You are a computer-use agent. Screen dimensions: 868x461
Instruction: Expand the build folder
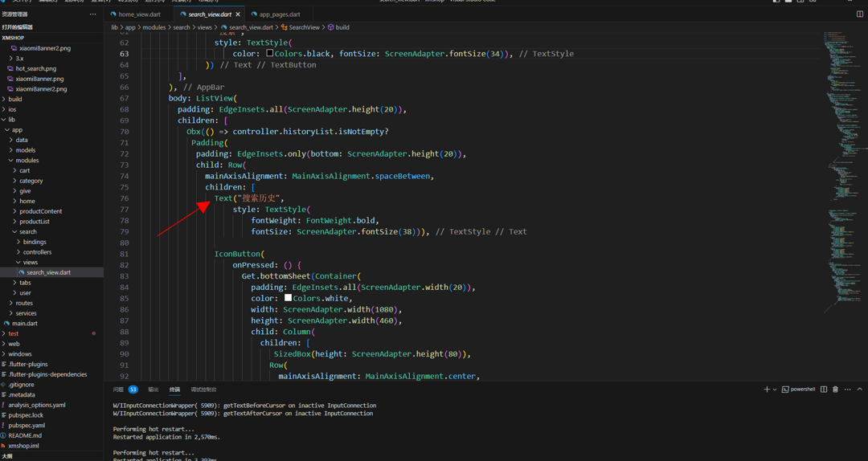click(15, 100)
